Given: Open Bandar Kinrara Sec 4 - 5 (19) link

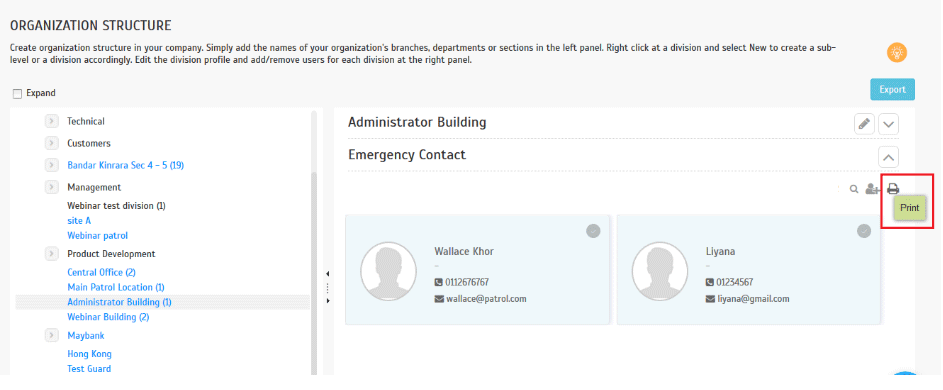Looking at the screenshot, I should tap(125, 165).
